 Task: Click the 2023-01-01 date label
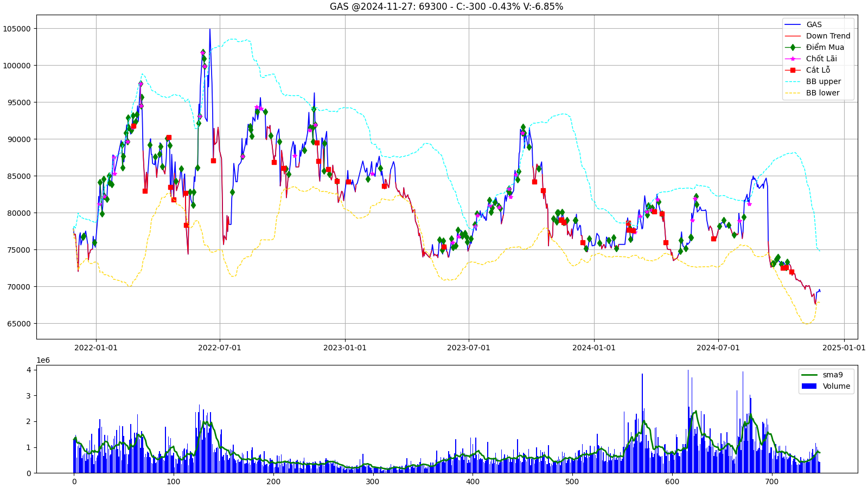[x=345, y=348]
